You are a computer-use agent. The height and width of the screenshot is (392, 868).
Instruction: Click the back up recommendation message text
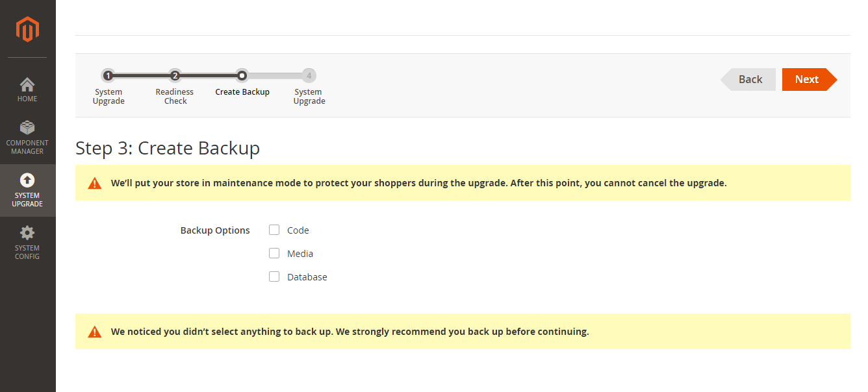(x=350, y=332)
